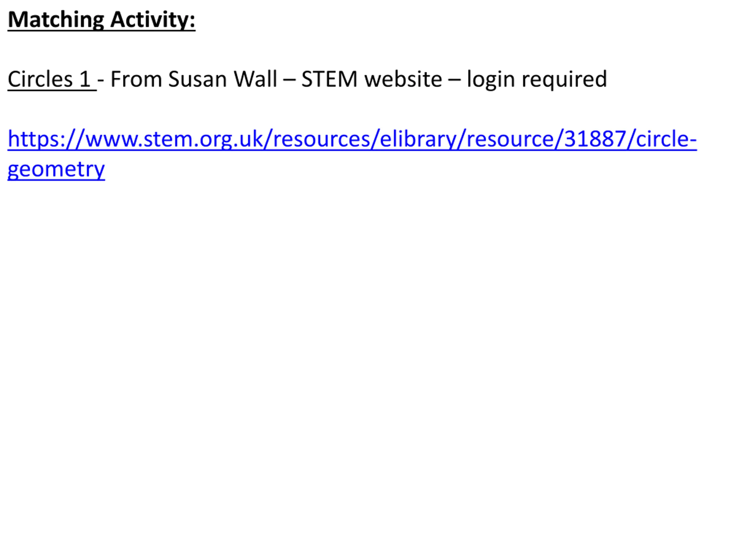Open the stem.org.uk circle-geometry hyperlink
Screen dimensions: 747x560
coord(352,139)
